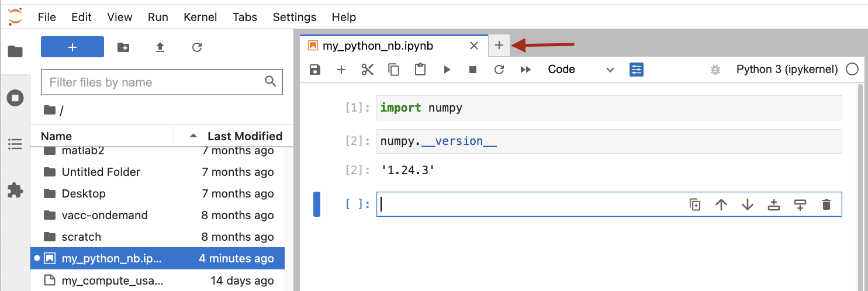Viewport: 868px width, 291px height.
Task: Run the selected cell with play icon
Action: click(x=447, y=70)
